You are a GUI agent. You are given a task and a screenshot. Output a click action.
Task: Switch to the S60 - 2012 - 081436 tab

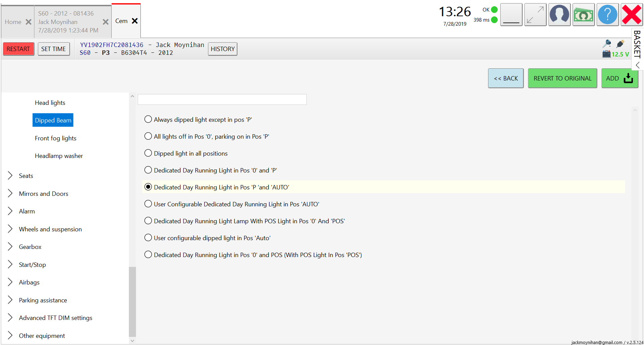68,22
